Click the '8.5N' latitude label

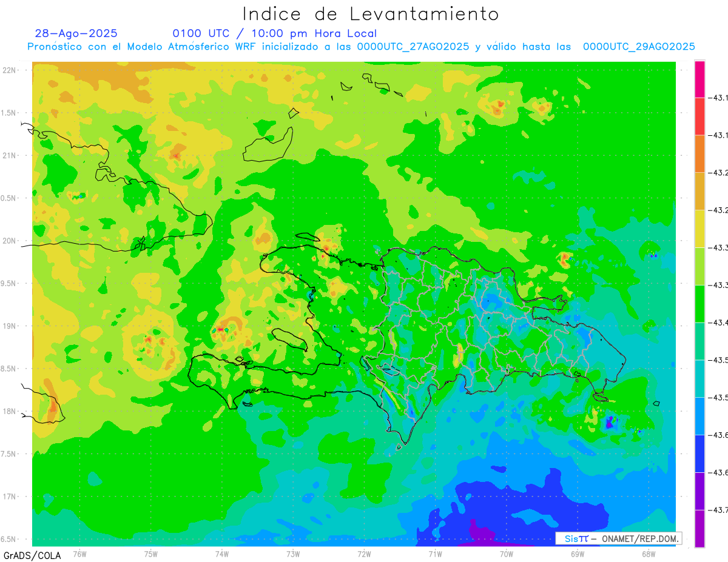tap(9, 369)
